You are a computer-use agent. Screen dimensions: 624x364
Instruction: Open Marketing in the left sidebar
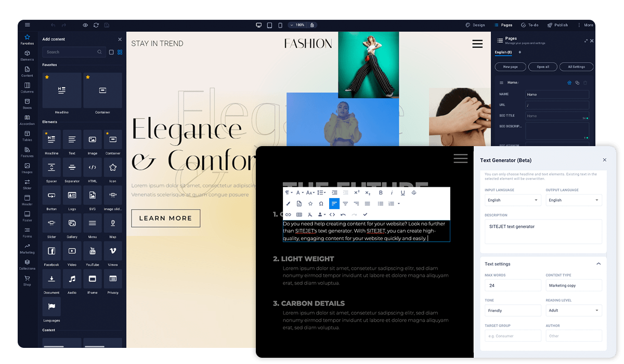(x=27, y=249)
